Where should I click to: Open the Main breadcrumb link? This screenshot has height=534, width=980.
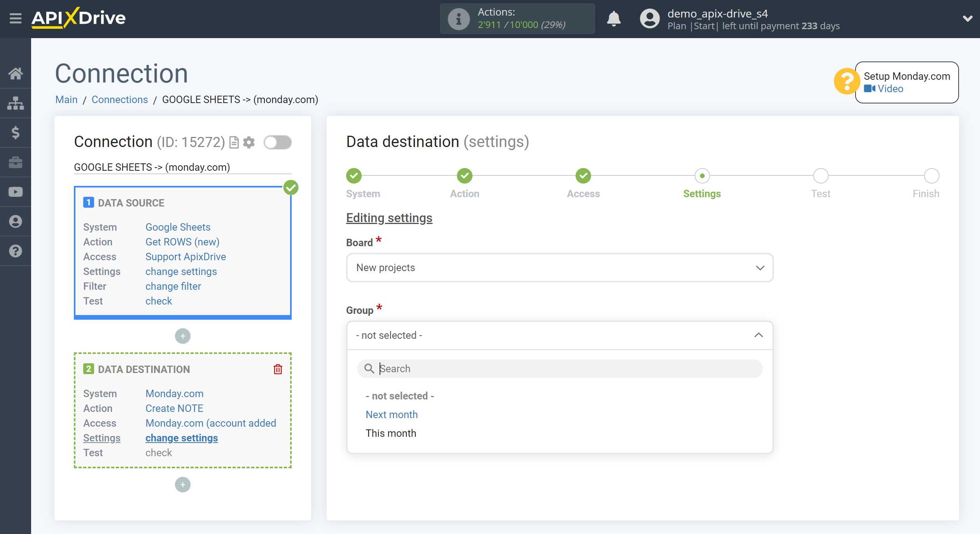click(x=66, y=100)
